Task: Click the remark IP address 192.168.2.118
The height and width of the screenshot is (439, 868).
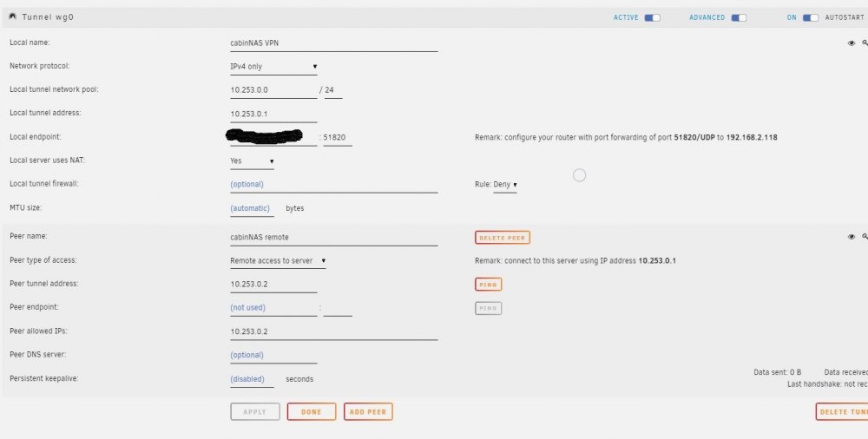Action: [752, 137]
